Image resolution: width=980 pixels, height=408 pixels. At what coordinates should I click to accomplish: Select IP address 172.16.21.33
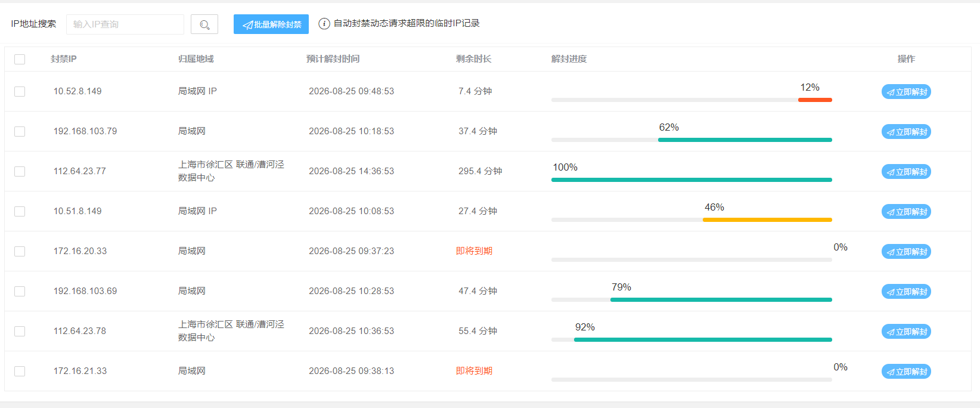tap(80, 371)
